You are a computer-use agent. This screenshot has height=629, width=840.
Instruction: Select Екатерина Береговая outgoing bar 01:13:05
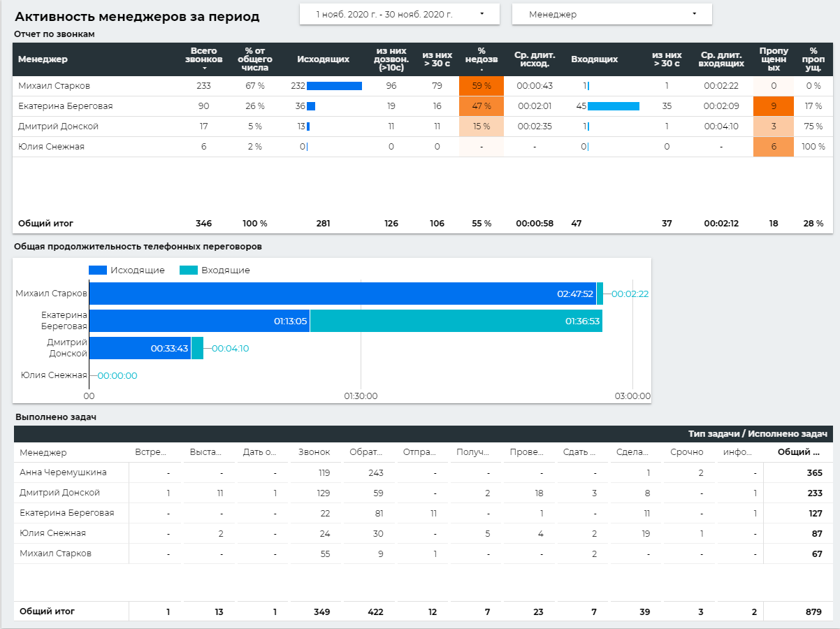pyautogui.click(x=199, y=321)
